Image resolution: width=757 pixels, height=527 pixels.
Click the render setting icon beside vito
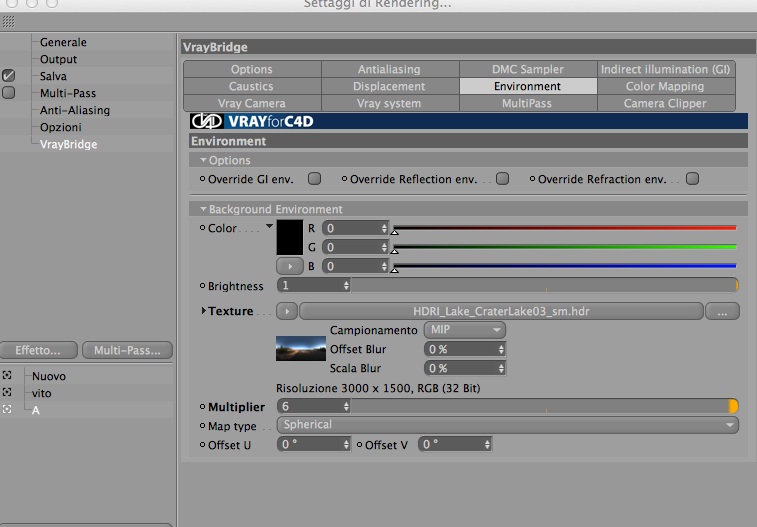(x=7, y=392)
